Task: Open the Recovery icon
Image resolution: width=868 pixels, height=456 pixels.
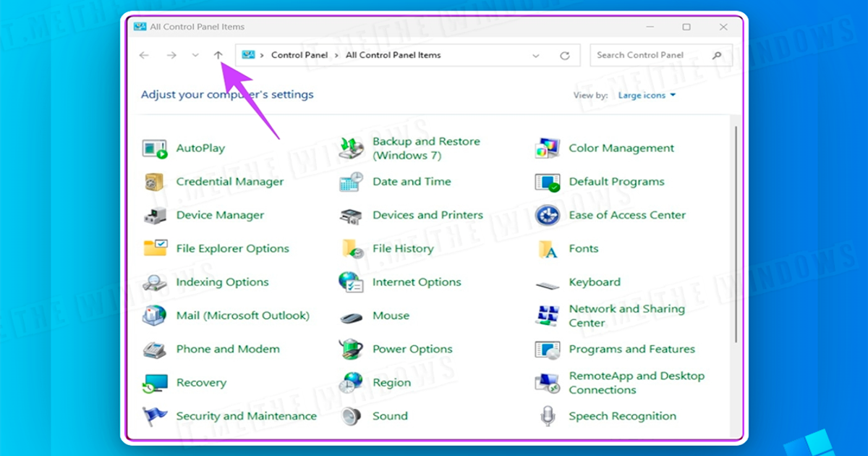Action: [155, 383]
